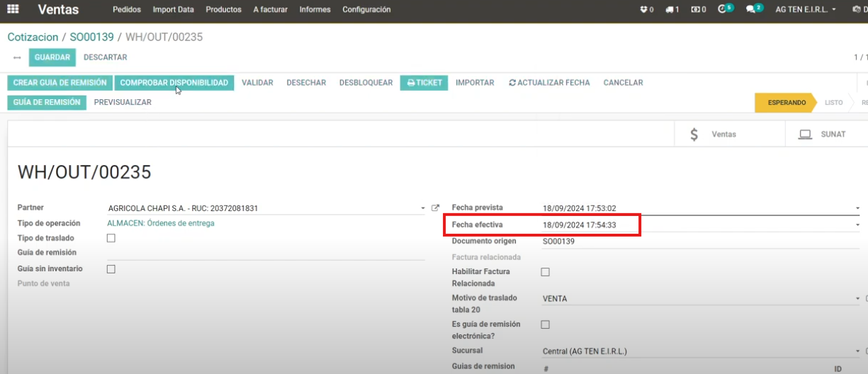Enable the Guía sin inventario checkbox
Screen dimensions: 868x374
111,269
